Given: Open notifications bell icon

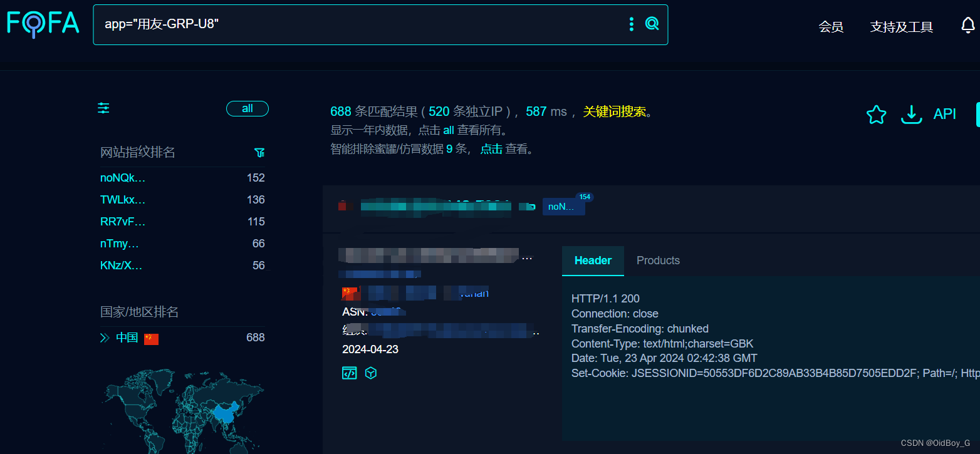Looking at the screenshot, I should [x=968, y=26].
